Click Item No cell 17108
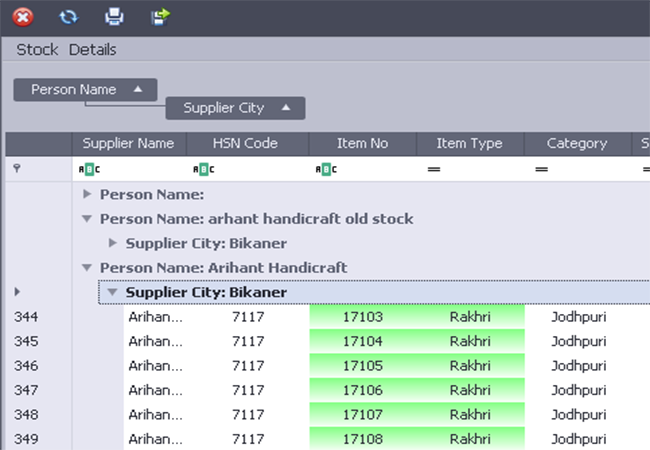This screenshot has width=650, height=450. (363, 439)
